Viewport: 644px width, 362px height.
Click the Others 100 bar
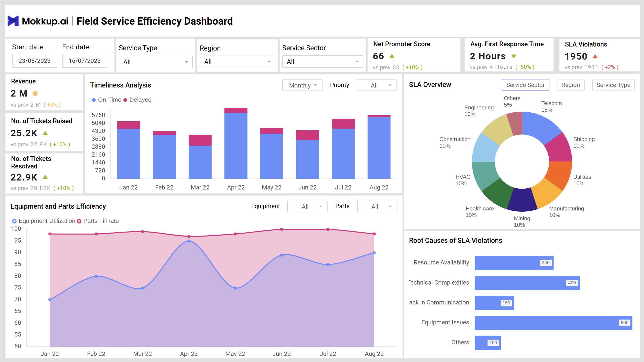click(488, 343)
